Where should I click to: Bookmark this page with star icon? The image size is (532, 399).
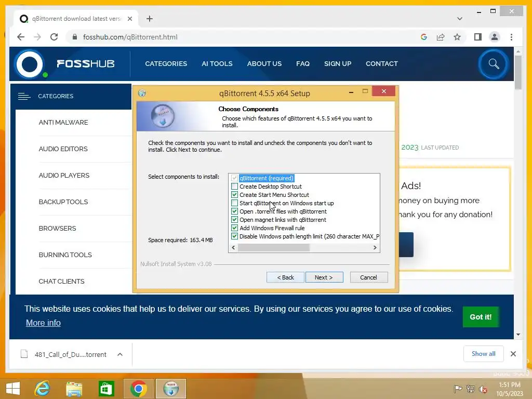pyautogui.click(x=457, y=37)
